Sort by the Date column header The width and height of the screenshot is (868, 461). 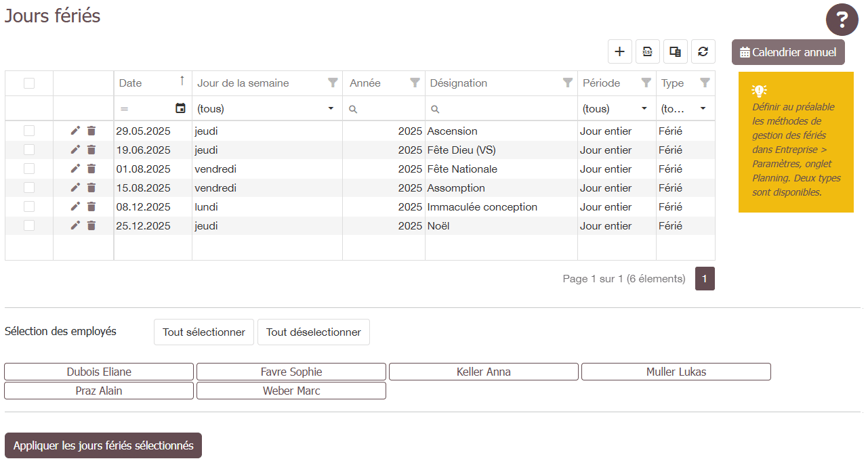[x=131, y=83]
